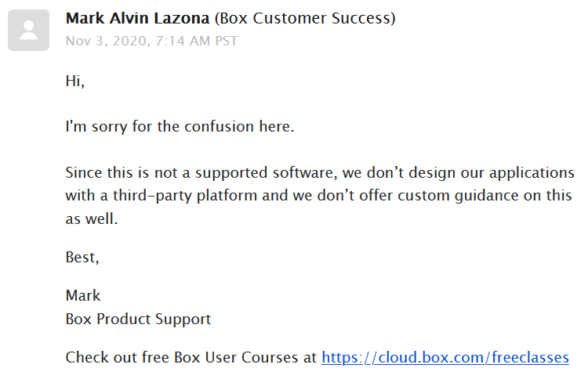
Task: Click the word 'applications' in the message
Action: pyautogui.click(x=532, y=173)
